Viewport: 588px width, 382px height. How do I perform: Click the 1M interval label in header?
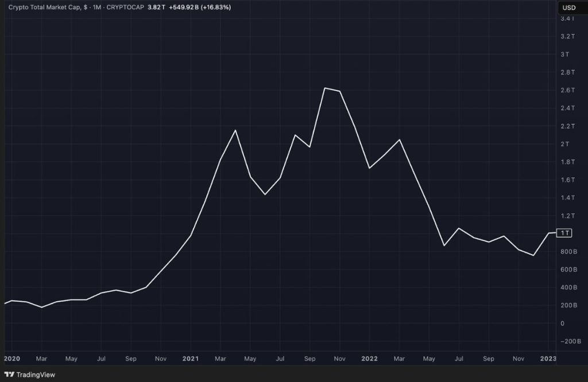pyautogui.click(x=97, y=7)
